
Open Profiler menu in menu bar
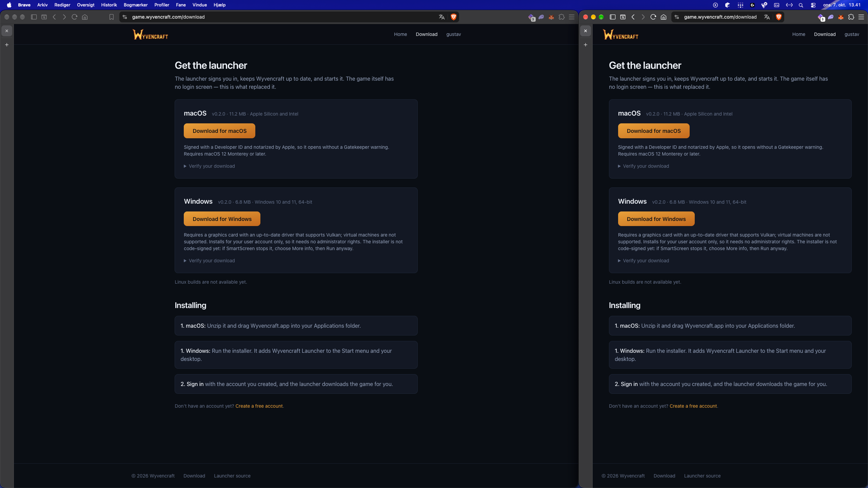[x=162, y=5]
